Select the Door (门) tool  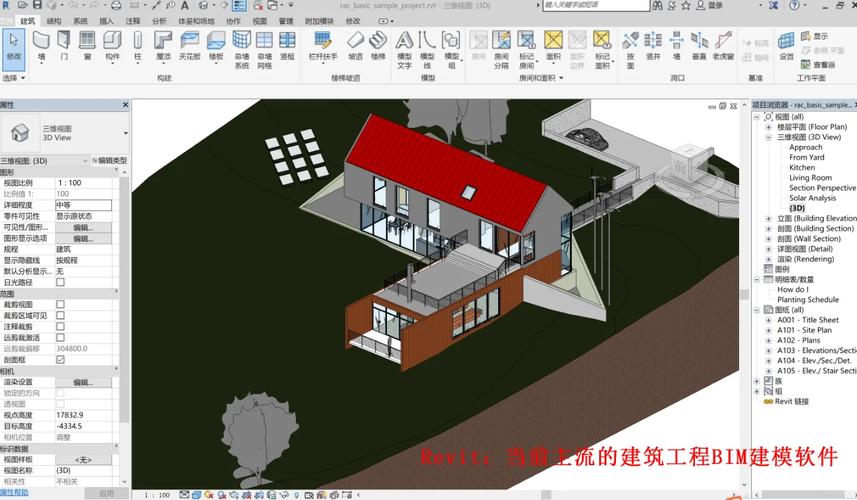coord(64,45)
